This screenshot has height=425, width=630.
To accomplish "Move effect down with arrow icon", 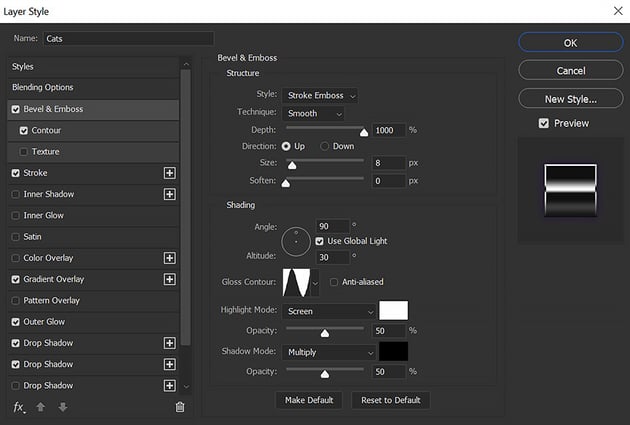I will pyautogui.click(x=62, y=407).
